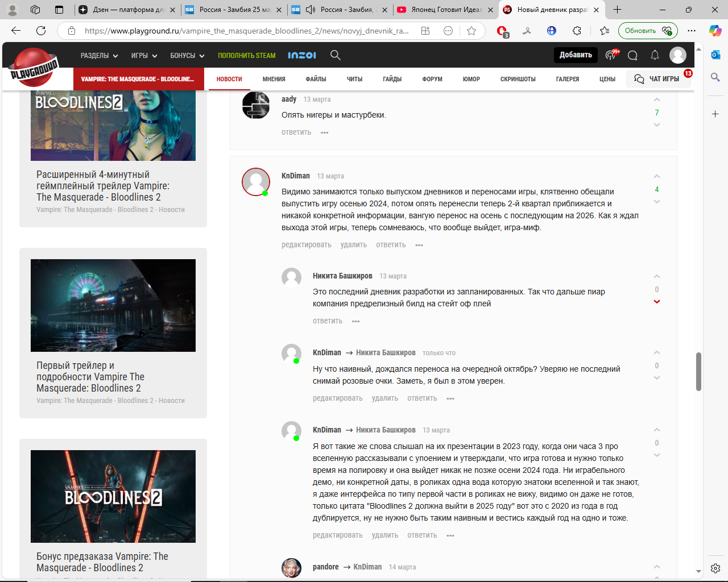
Task: Open the Edge workspaces icon
Action: point(35,10)
